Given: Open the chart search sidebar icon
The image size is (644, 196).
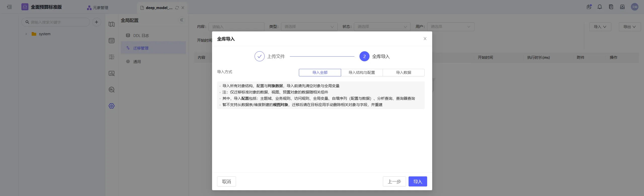Looking at the screenshot, I should pyautogui.click(x=111, y=73).
